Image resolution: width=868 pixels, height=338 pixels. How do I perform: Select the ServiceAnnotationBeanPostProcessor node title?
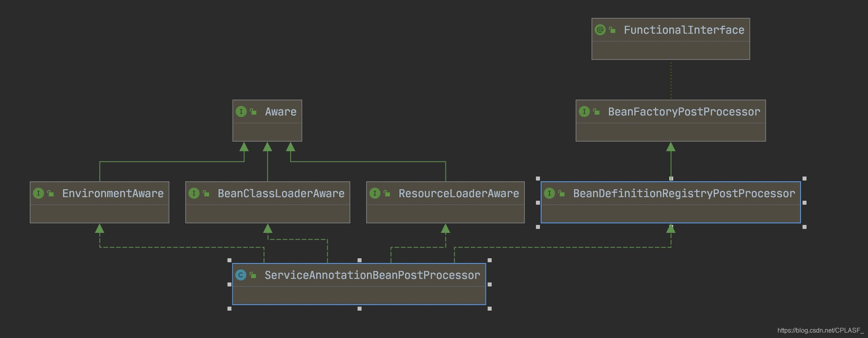click(x=373, y=275)
